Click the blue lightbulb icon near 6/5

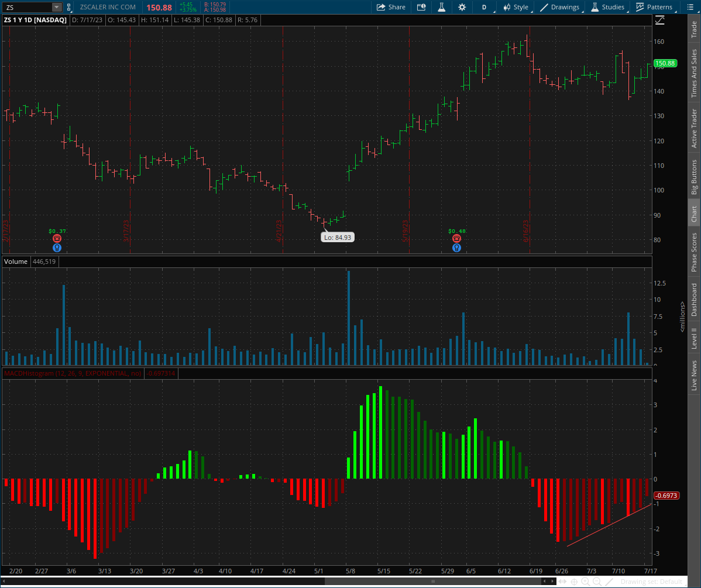pyautogui.click(x=456, y=247)
